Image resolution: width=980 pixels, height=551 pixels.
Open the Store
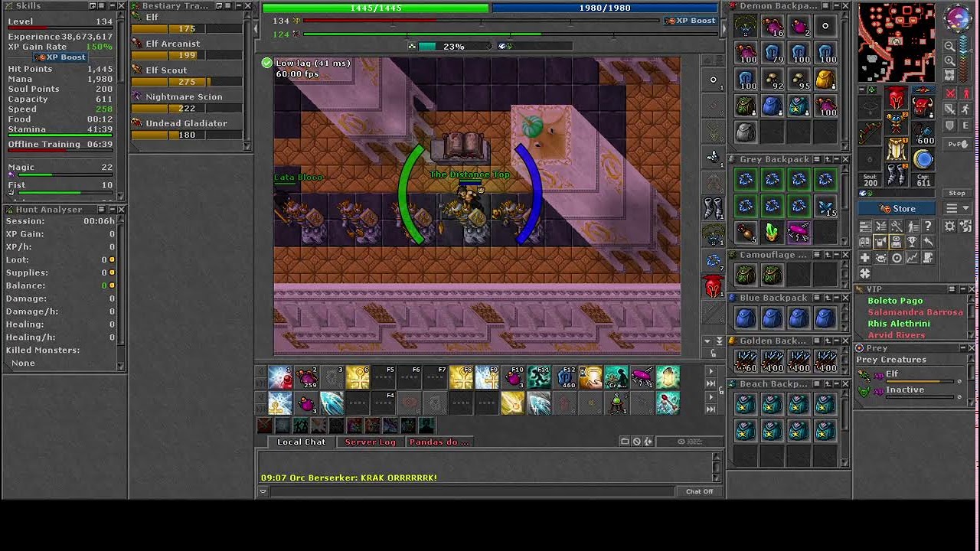[897, 208]
